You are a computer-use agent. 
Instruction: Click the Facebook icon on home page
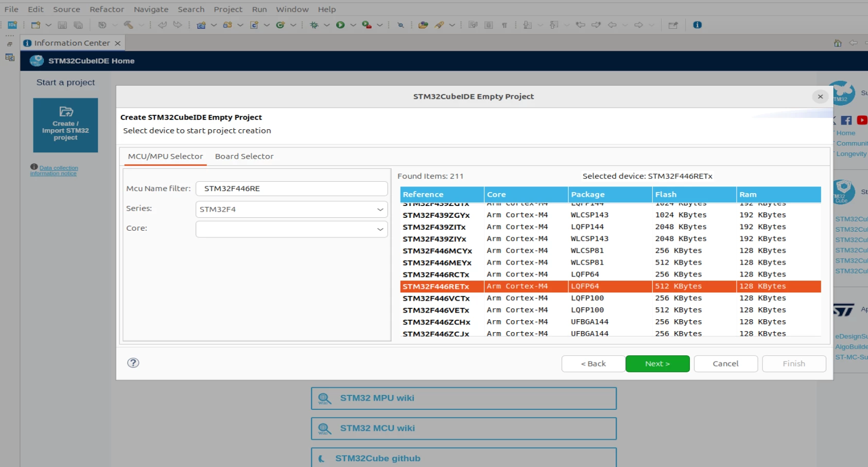(846, 120)
